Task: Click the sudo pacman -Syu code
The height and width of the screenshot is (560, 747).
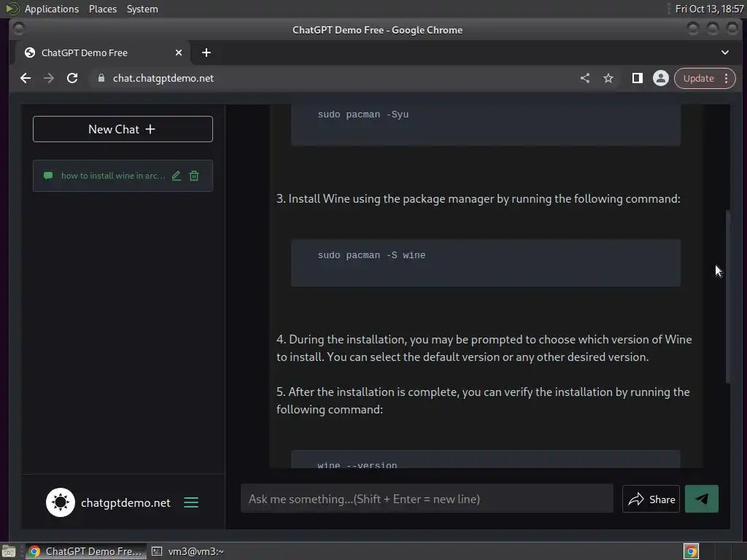Action: coord(363,114)
